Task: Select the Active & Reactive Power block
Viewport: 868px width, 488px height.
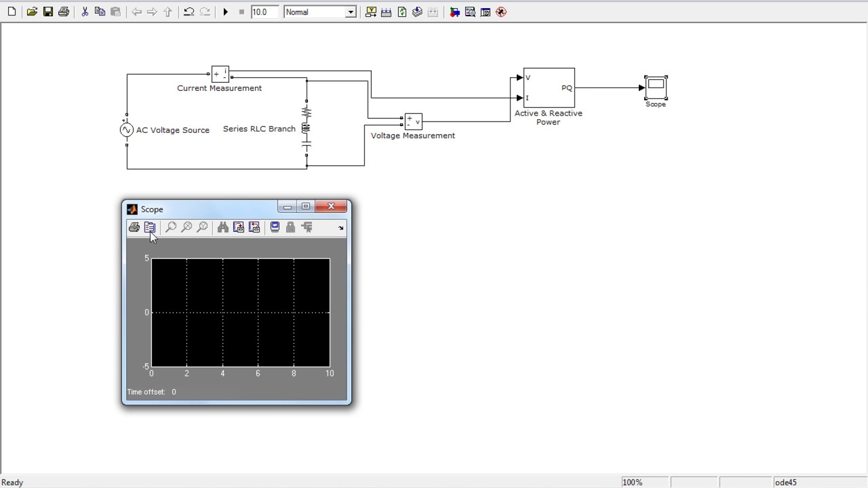Action: (549, 87)
